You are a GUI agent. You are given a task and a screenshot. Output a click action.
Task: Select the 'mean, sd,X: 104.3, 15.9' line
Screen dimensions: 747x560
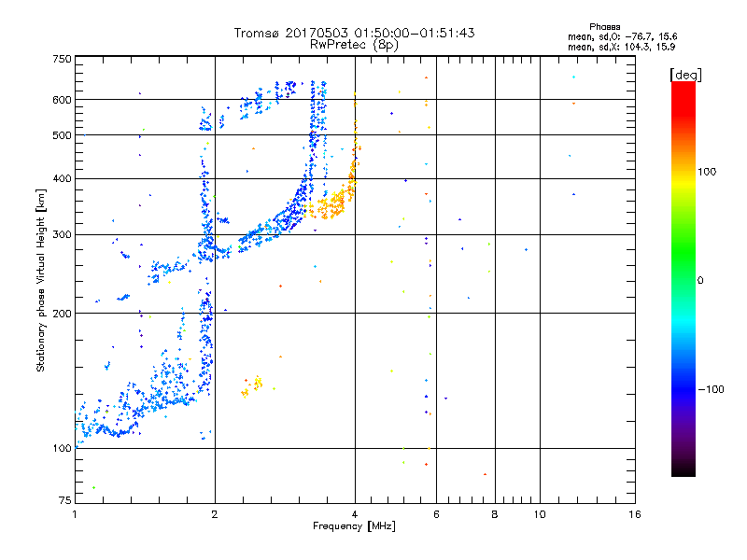click(621, 47)
